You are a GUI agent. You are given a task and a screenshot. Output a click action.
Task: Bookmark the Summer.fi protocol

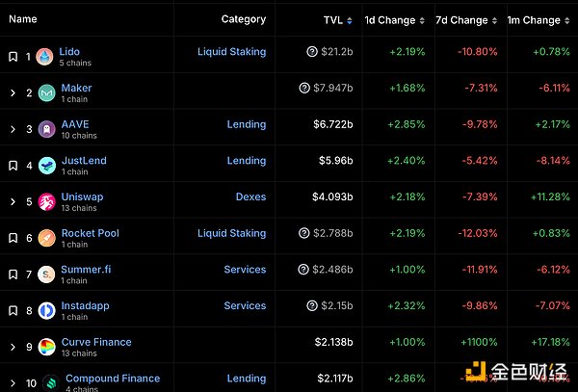click(x=13, y=274)
